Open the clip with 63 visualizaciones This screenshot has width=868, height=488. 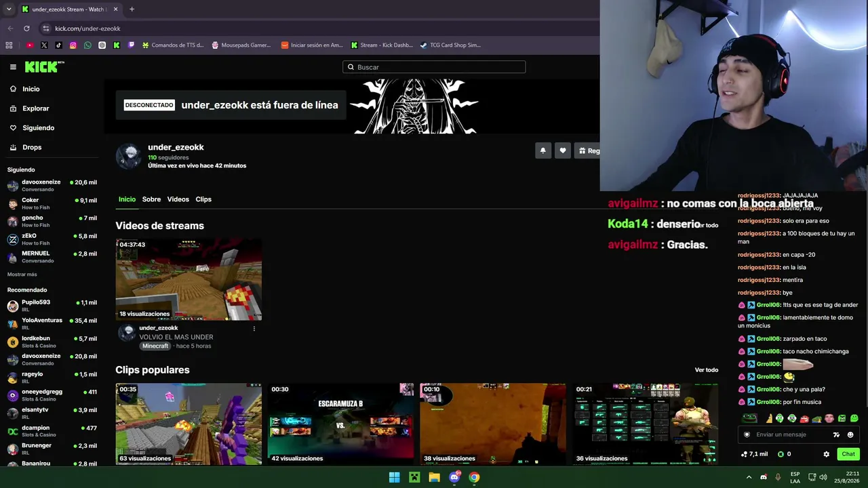pyautogui.click(x=189, y=424)
